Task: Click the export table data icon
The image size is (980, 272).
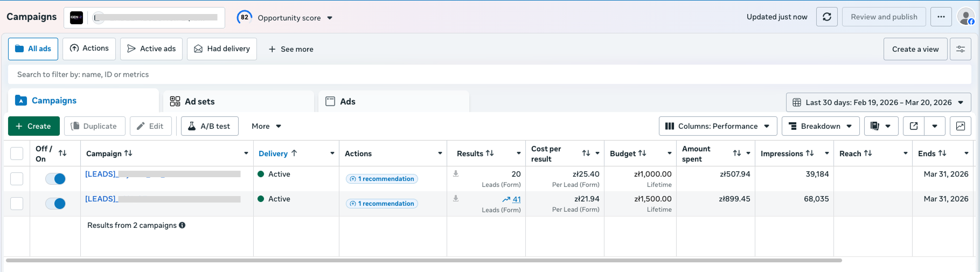Action: click(914, 126)
